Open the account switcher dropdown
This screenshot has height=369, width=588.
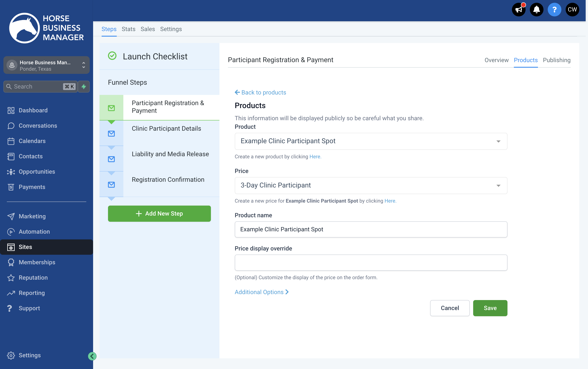[x=46, y=65]
